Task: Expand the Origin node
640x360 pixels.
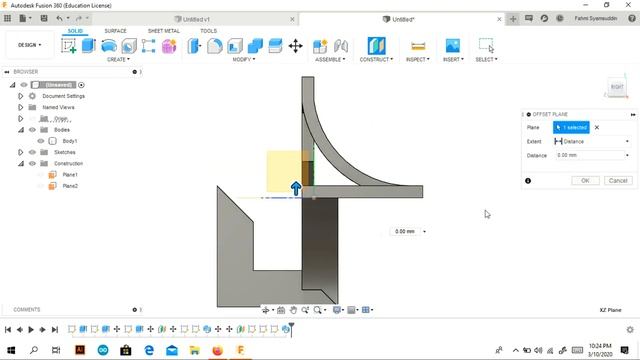Action: tap(20, 118)
